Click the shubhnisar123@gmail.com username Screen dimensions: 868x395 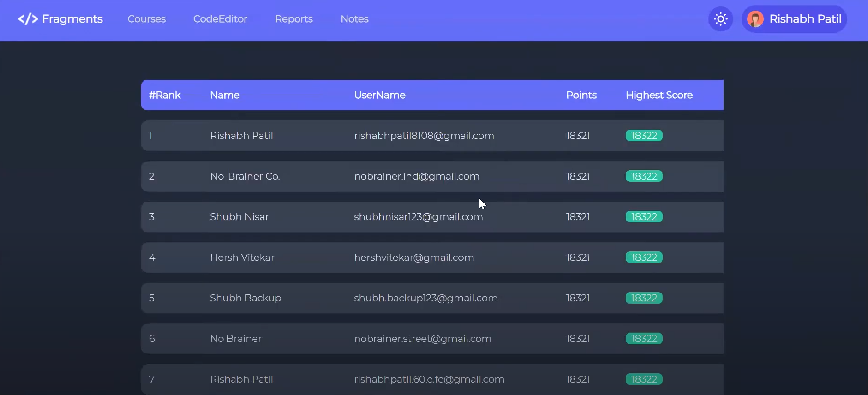pos(418,217)
